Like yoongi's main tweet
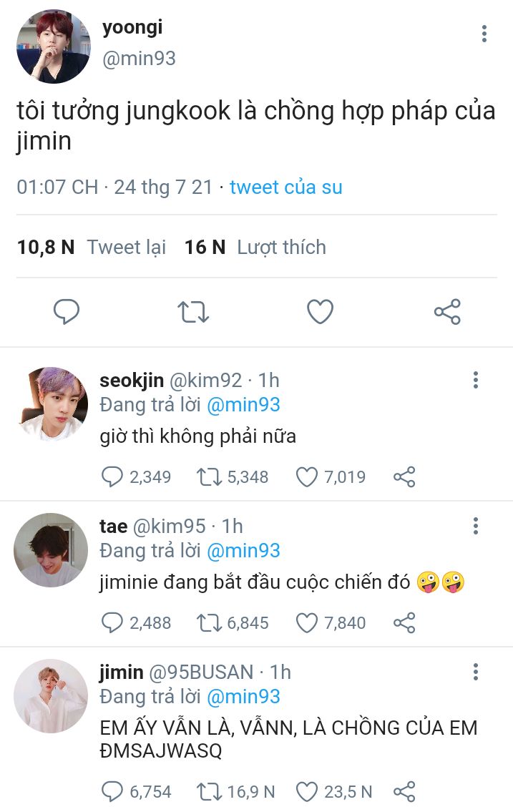Screen dimensions: 513x812 [320, 312]
